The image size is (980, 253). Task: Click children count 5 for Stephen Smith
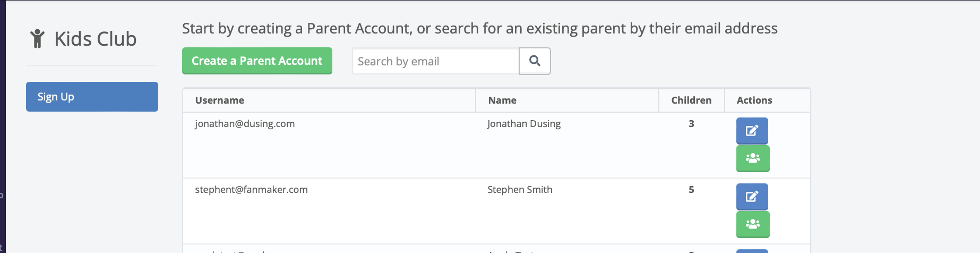point(691,190)
